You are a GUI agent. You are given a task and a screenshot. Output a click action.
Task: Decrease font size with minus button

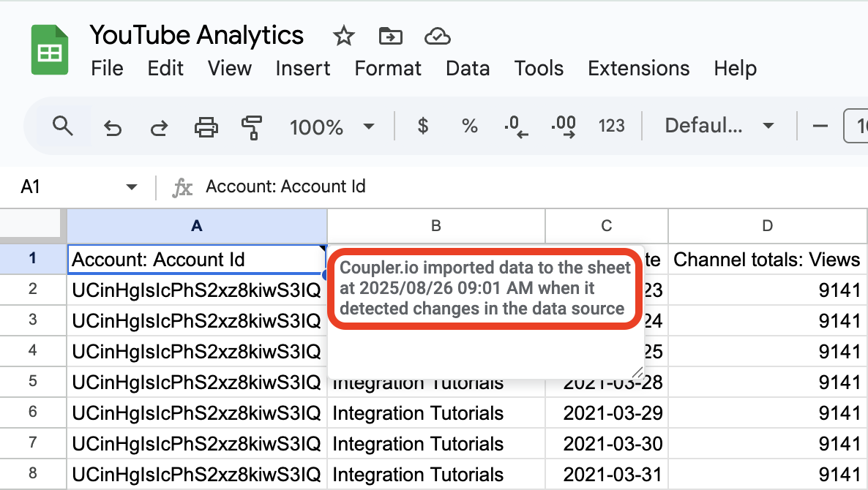[x=820, y=126]
